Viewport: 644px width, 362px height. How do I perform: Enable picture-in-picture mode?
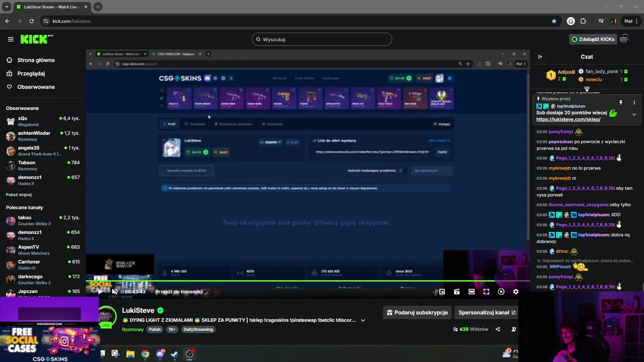(x=442, y=292)
